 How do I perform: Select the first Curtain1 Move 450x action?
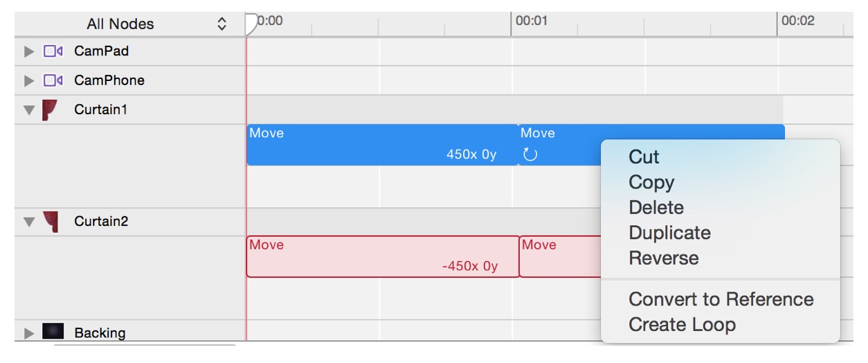pos(381,145)
